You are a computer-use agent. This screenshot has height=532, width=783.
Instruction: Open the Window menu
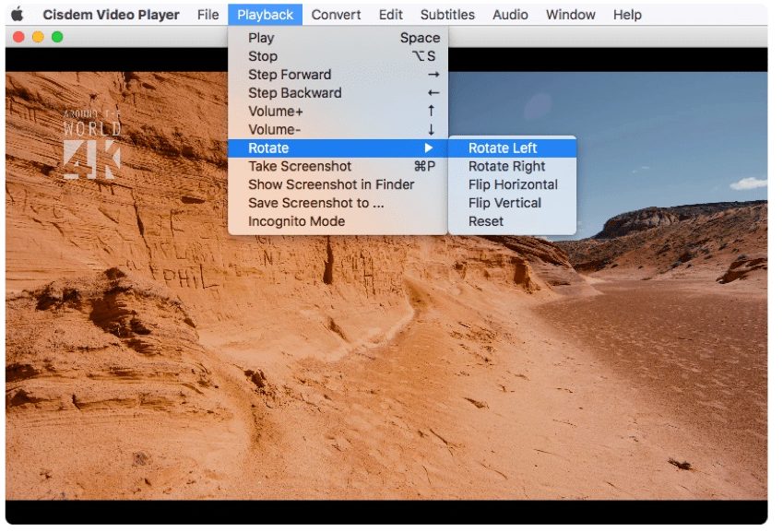pyautogui.click(x=570, y=15)
